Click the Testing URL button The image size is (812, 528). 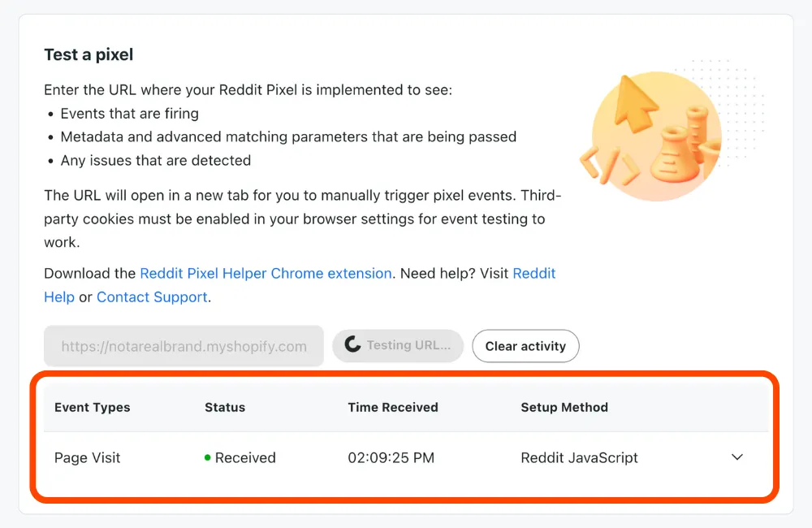point(398,345)
